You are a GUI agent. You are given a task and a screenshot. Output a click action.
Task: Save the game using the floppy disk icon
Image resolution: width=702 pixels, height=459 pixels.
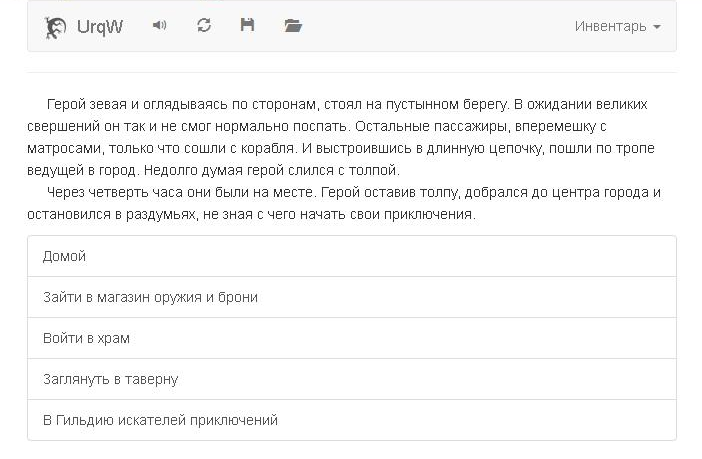(x=247, y=26)
